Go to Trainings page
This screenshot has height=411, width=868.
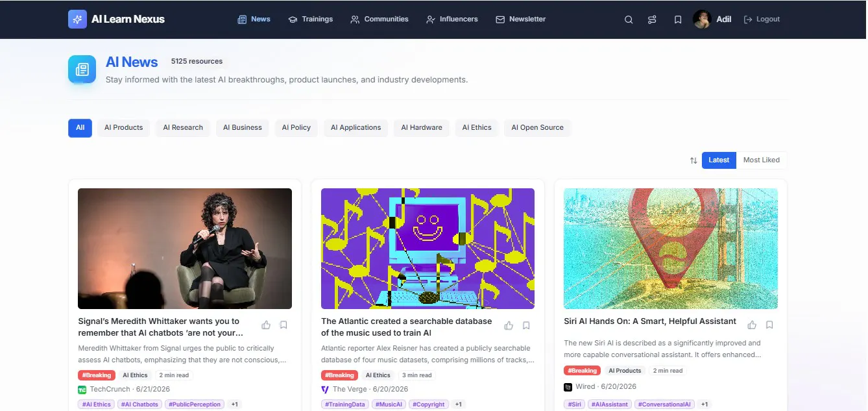tap(311, 19)
